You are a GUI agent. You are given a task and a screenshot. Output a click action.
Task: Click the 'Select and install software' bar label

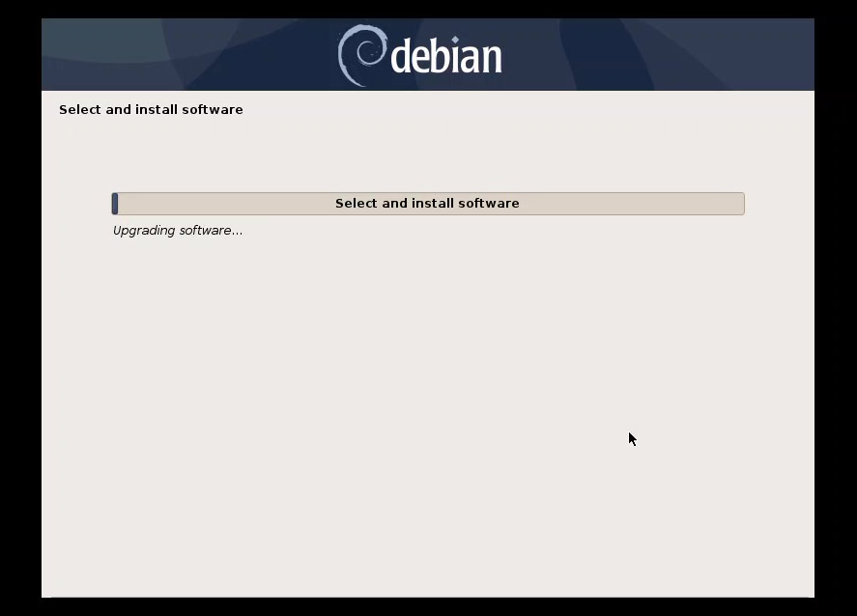click(x=427, y=203)
